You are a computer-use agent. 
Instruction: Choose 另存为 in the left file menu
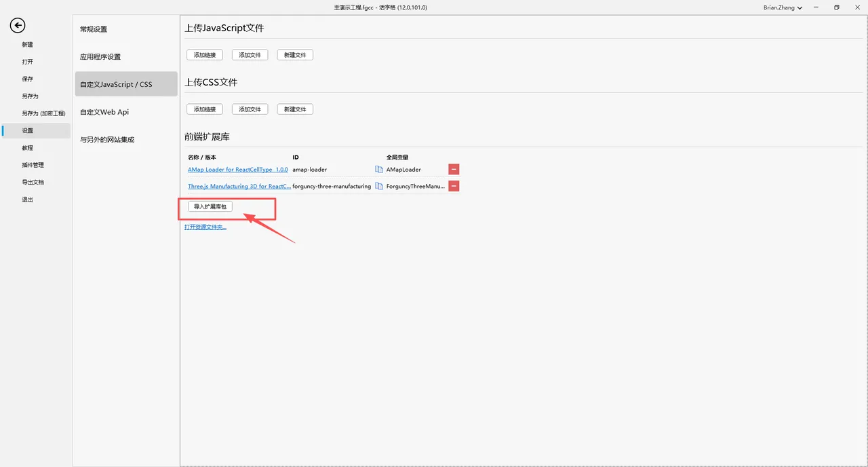[30, 96]
